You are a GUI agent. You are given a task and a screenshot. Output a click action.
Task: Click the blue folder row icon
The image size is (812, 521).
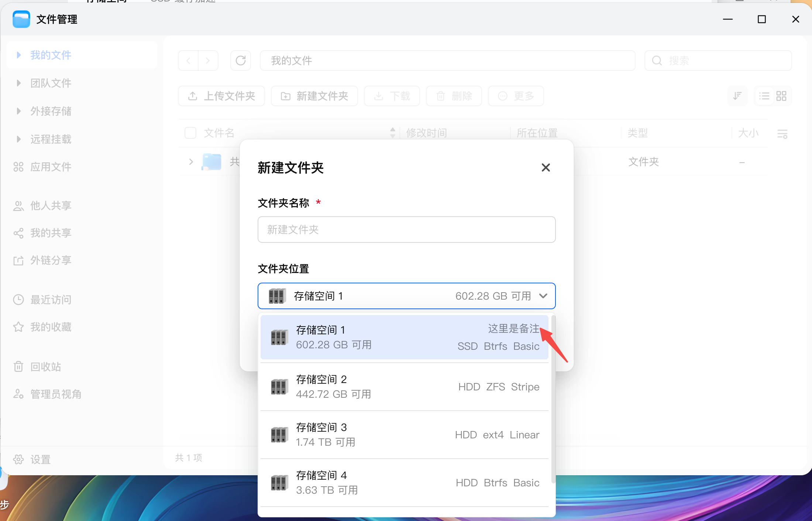coord(211,162)
